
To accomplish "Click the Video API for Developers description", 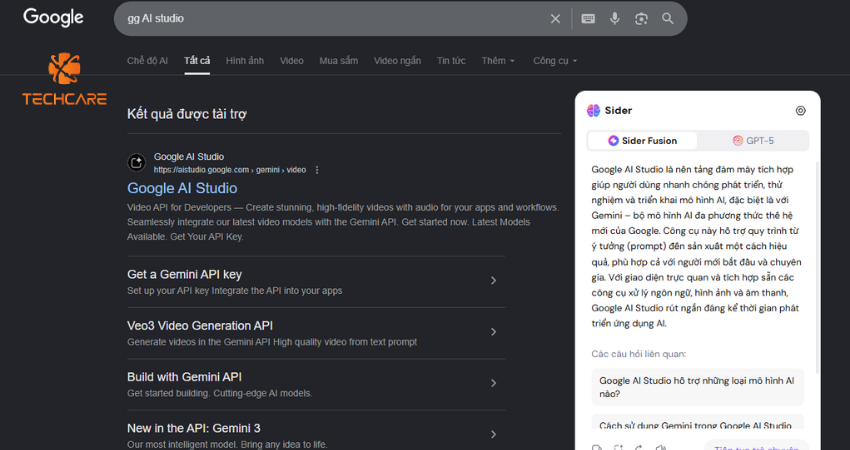I will [343, 222].
